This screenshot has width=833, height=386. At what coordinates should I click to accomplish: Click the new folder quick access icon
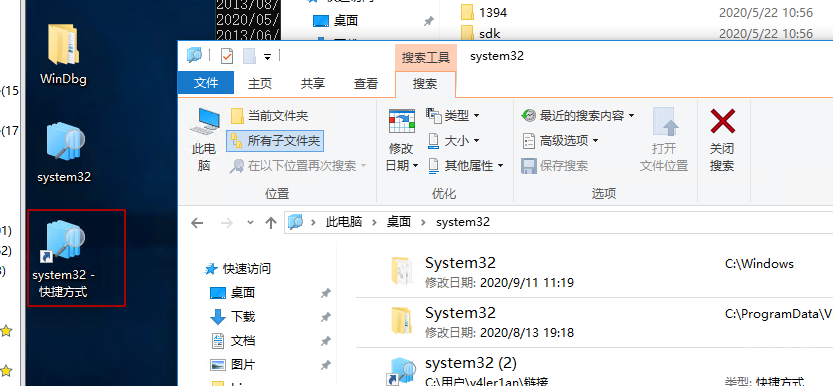click(249, 56)
